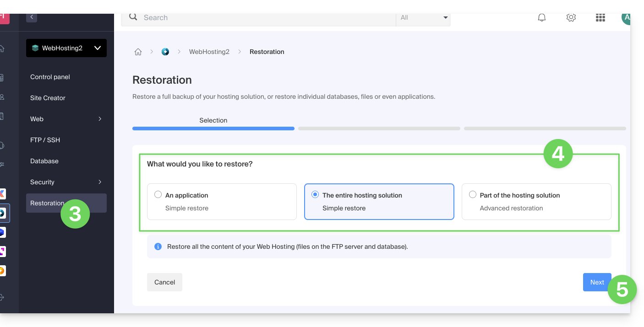Viewport: 644px width, 327px height.
Task: Click the Next button
Action: (596, 282)
